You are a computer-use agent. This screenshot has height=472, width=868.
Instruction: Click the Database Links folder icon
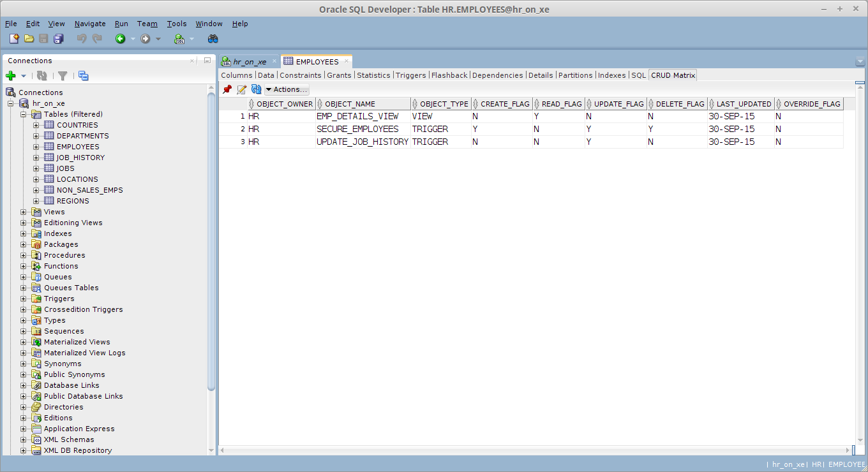37,385
